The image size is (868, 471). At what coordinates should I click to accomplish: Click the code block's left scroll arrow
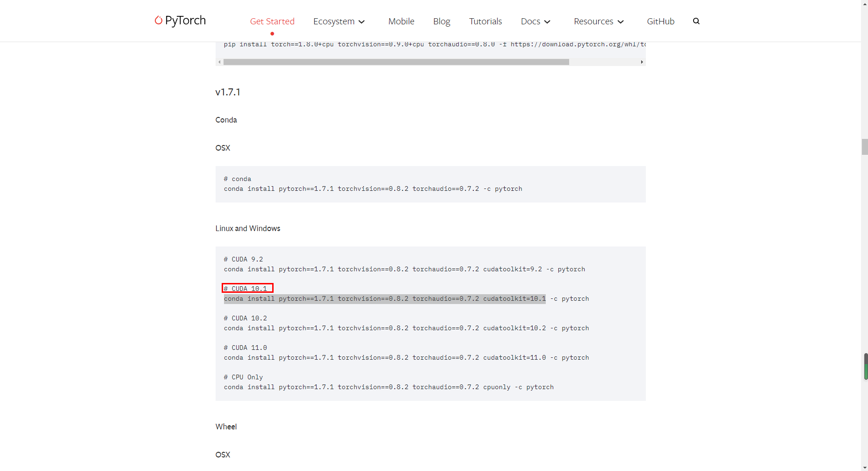tap(219, 62)
